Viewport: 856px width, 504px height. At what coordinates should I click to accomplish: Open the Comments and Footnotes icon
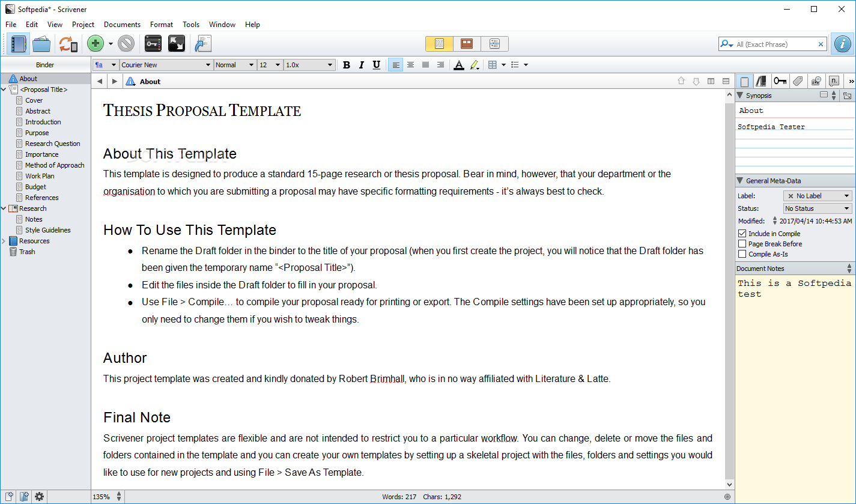pos(834,81)
